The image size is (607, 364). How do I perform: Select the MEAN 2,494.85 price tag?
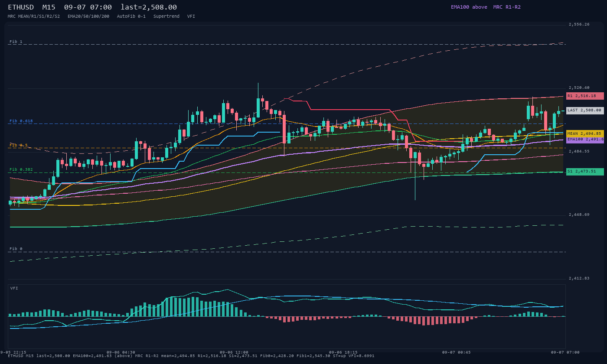pyautogui.click(x=585, y=134)
